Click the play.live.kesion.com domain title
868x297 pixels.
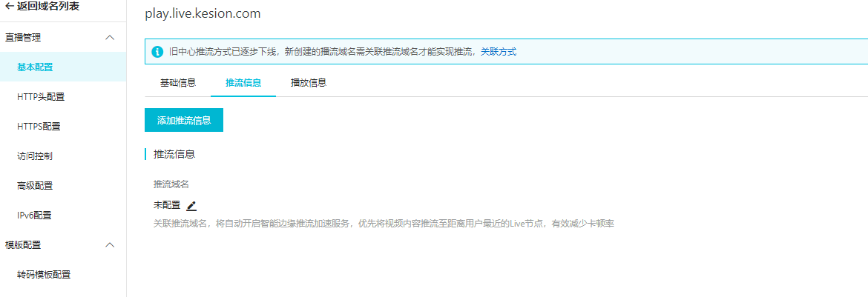click(203, 13)
